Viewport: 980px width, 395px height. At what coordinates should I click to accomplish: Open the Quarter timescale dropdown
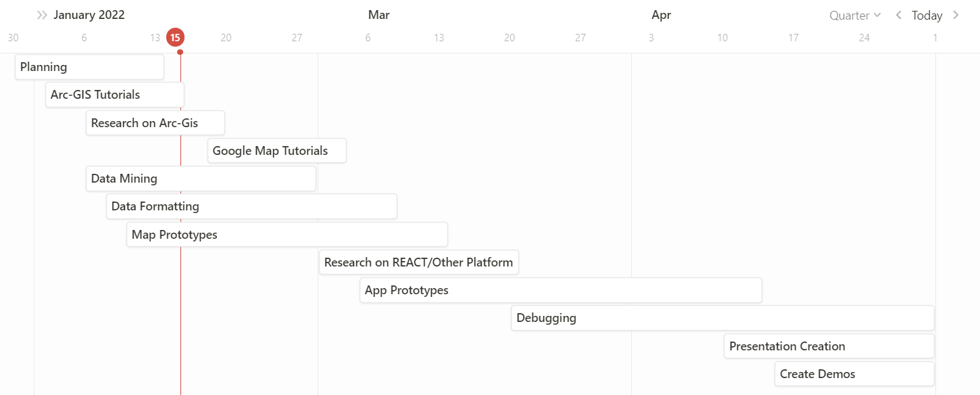[x=855, y=15]
